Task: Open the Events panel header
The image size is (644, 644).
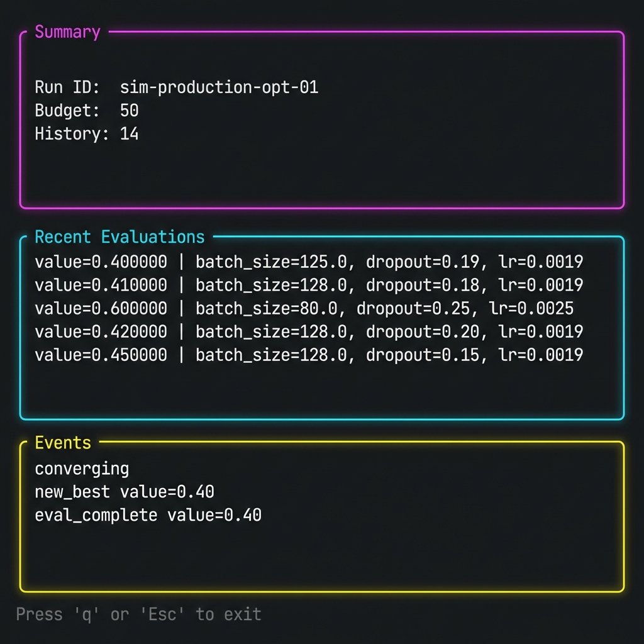Action: [x=62, y=442]
